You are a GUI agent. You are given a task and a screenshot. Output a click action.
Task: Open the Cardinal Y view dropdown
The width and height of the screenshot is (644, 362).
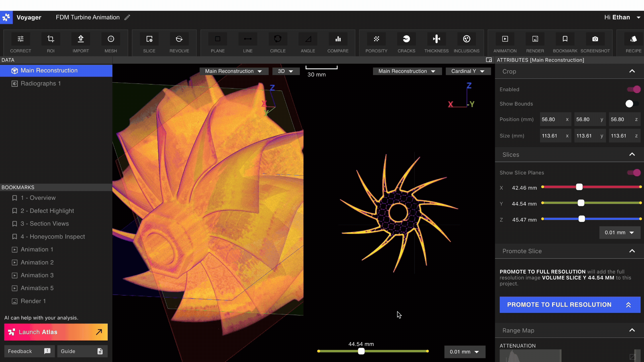468,71
